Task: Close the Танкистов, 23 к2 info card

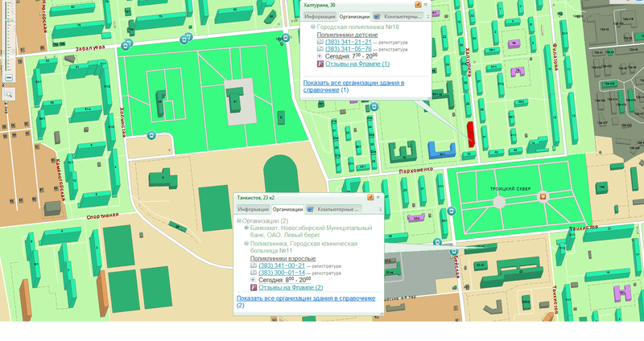Action: [x=378, y=197]
